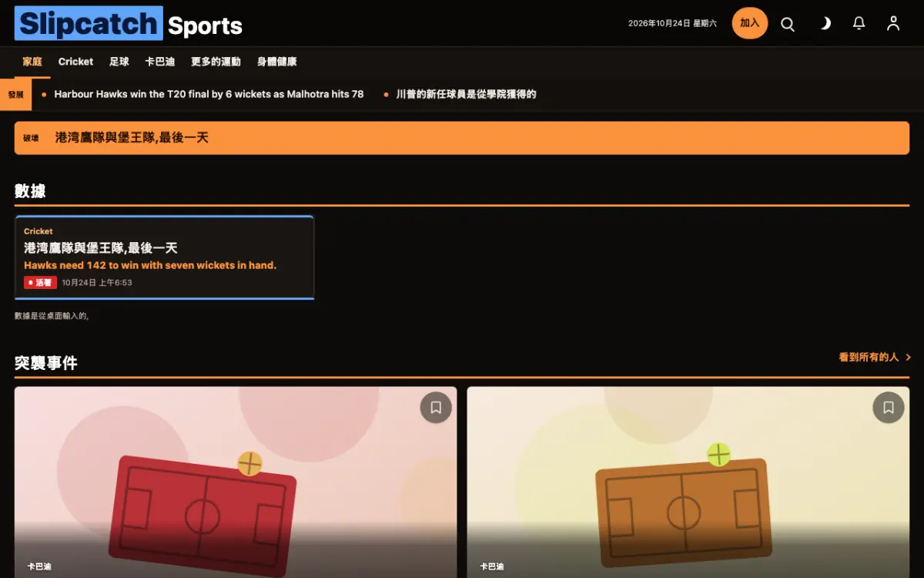The width and height of the screenshot is (924, 578).
Task: Toggle dark mode moon icon
Action: click(824, 24)
